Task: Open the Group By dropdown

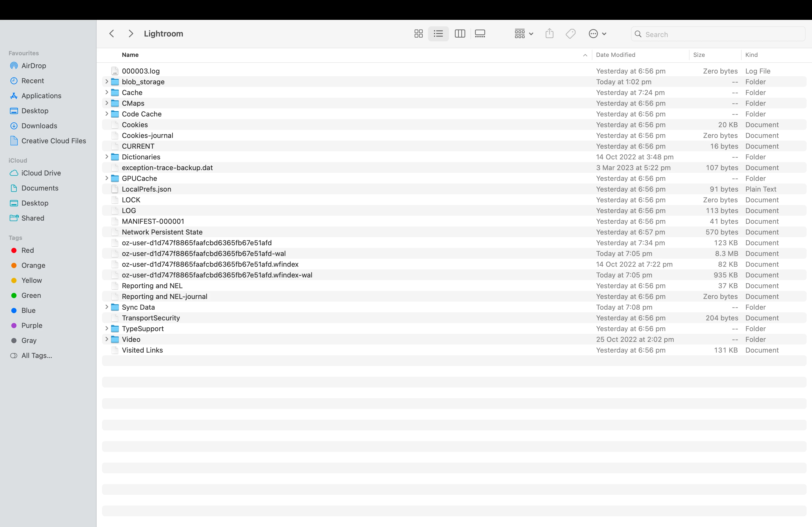Action: (523, 34)
